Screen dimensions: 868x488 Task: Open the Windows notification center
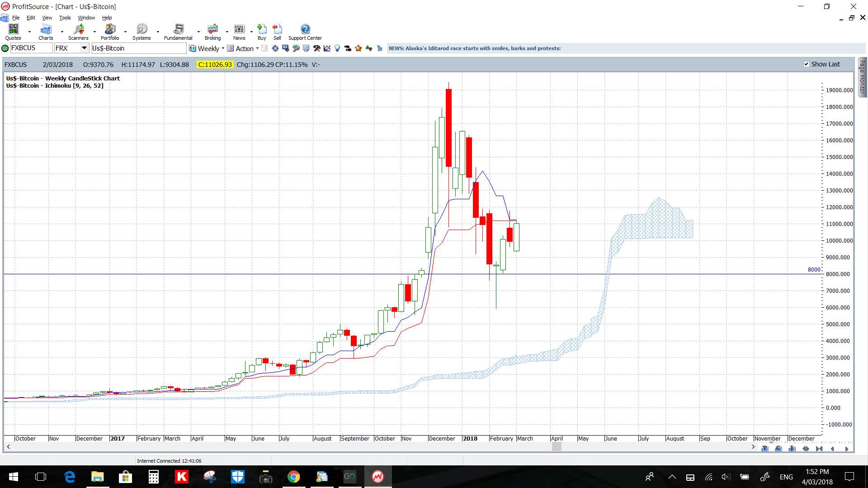[849, 477]
